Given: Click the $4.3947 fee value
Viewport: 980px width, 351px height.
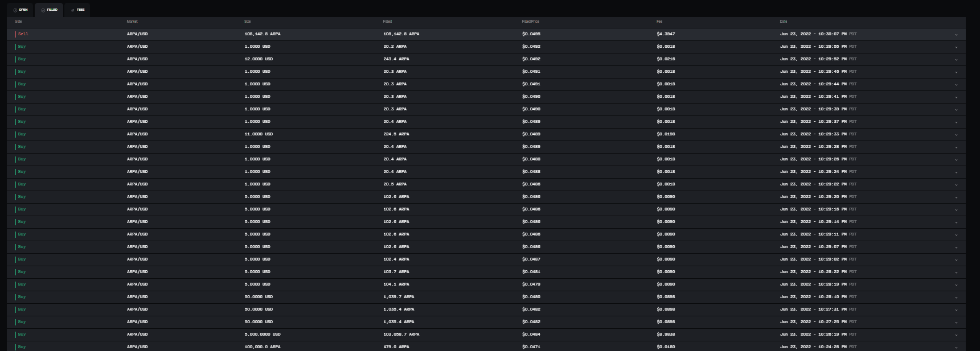Looking at the screenshot, I should tap(666, 34).
